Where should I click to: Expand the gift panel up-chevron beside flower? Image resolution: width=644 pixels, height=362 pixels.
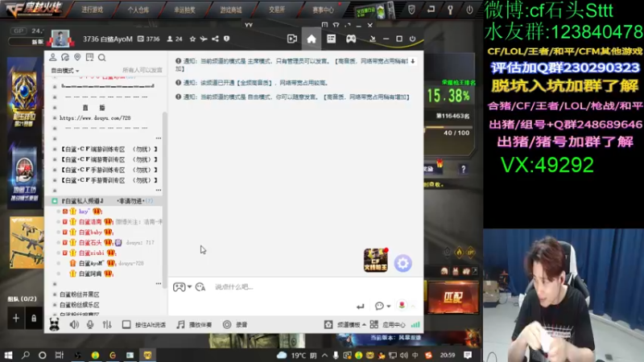[413, 306]
